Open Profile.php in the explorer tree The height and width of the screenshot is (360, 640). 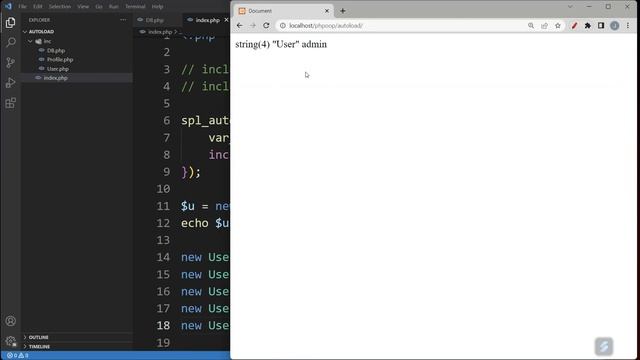tap(60, 60)
